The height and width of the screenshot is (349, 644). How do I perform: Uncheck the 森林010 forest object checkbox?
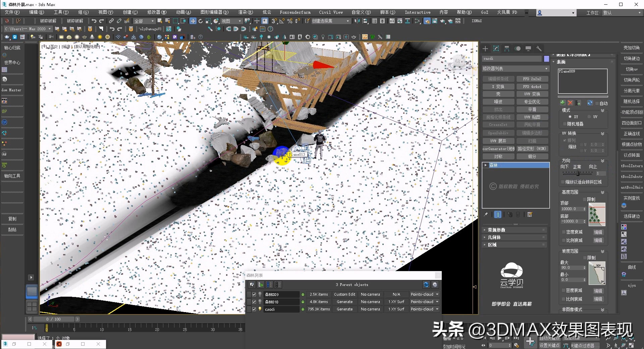click(254, 302)
